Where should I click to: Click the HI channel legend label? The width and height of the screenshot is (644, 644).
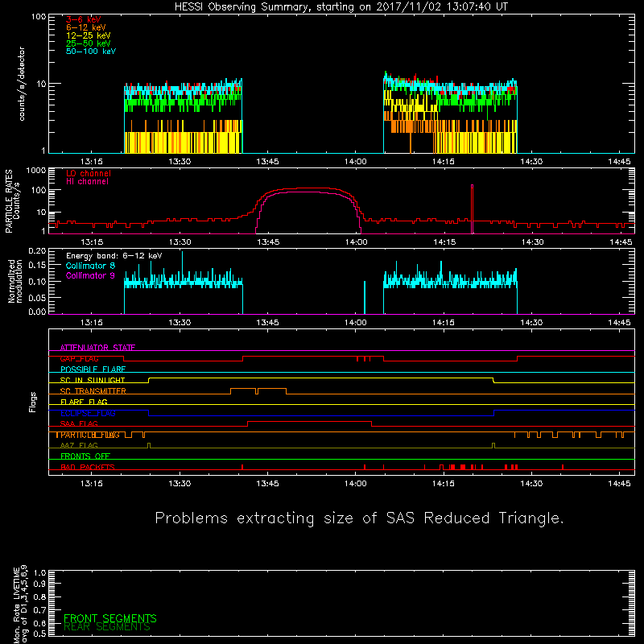(87, 182)
